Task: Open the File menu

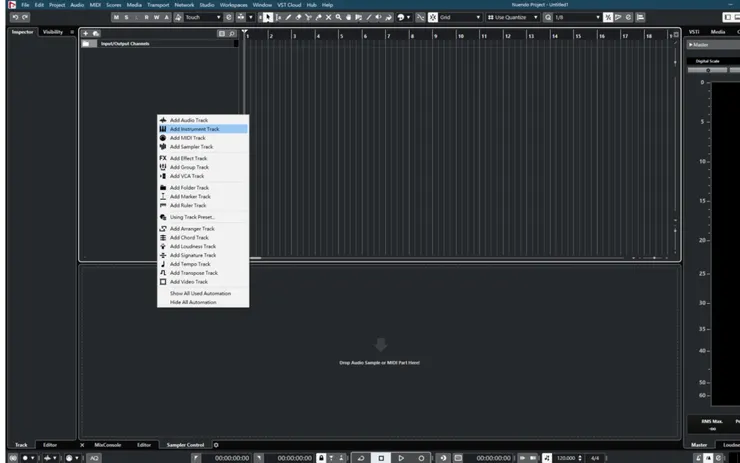Action: click(25, 5)
